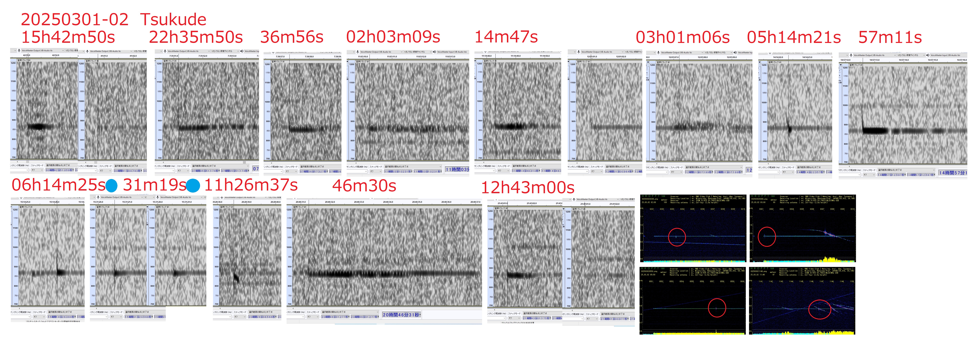Image resolution: width=980 pixels, height=355 pixels.
Task: Click the 20:46:34.0 mark on the timeline ruler
Action: (388, 202)
